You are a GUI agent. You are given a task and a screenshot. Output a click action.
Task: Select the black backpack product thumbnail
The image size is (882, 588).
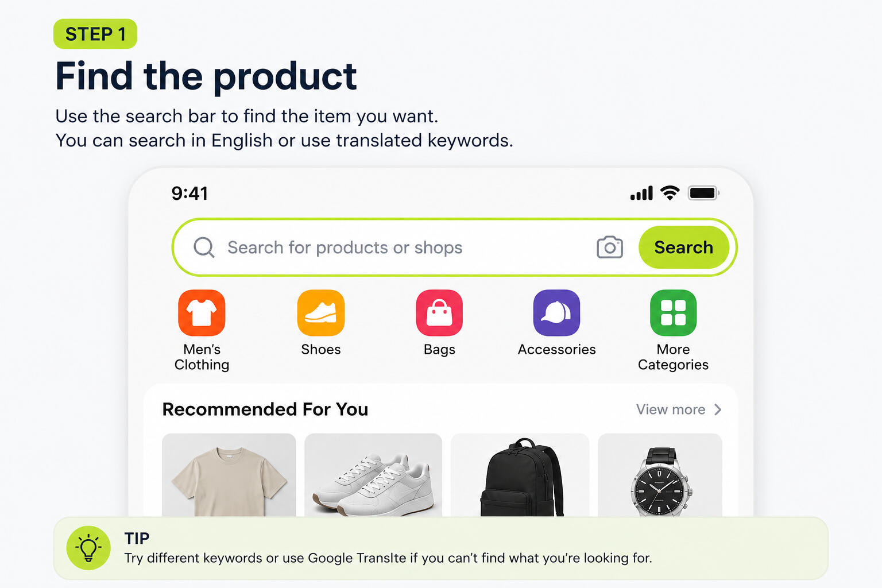coord(520,475)
